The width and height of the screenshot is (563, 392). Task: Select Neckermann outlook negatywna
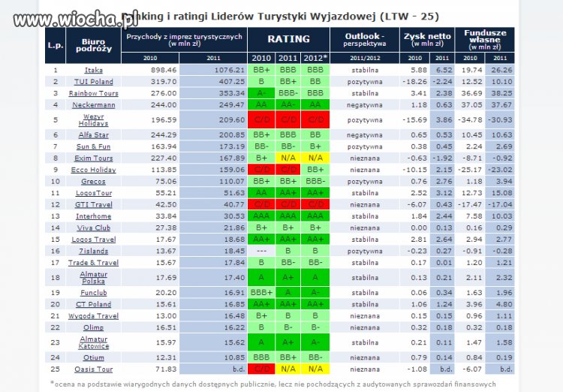click(x=365, y=105)
